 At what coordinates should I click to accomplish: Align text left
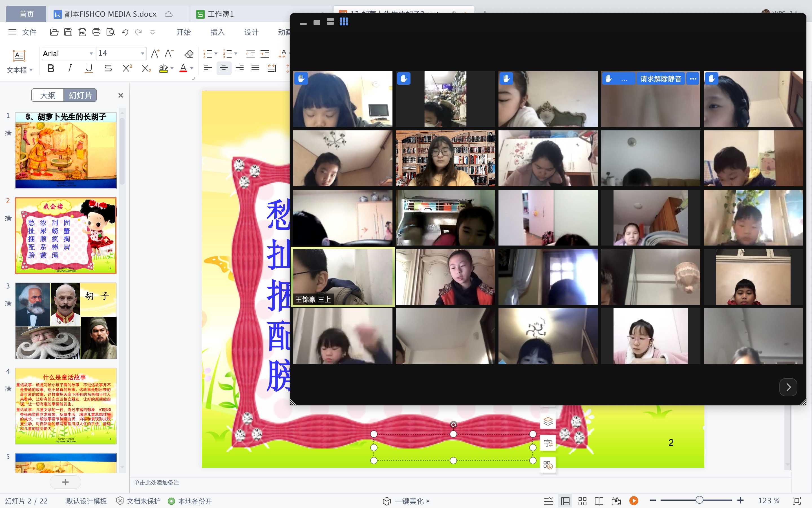coord(208,69)
